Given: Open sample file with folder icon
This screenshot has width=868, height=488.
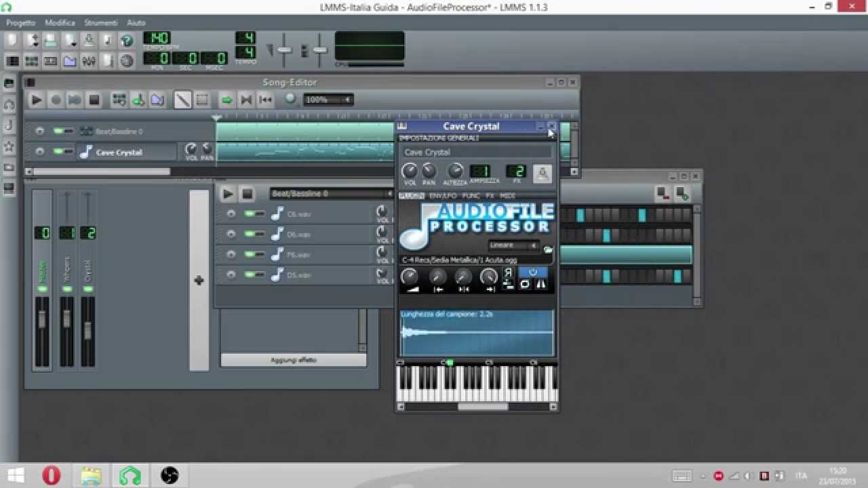Looking at the screenshot, I should [548, 249].
